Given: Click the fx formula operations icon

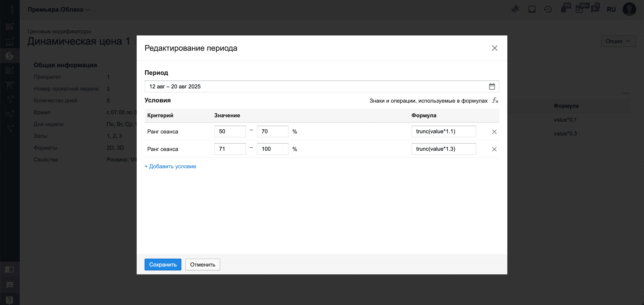Looking at the screenshot, I should click(x=495, y=100).
